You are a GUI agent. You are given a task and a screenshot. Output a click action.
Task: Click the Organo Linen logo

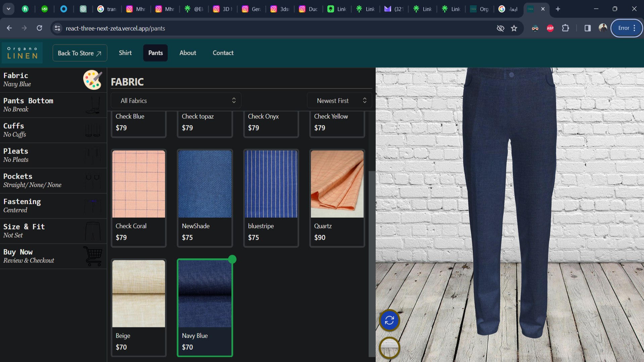coord(22,53)
